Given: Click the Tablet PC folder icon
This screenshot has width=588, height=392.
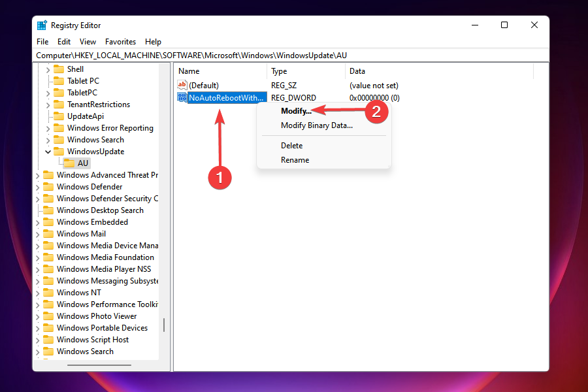Looking at the screenshot, I should 59,80.
